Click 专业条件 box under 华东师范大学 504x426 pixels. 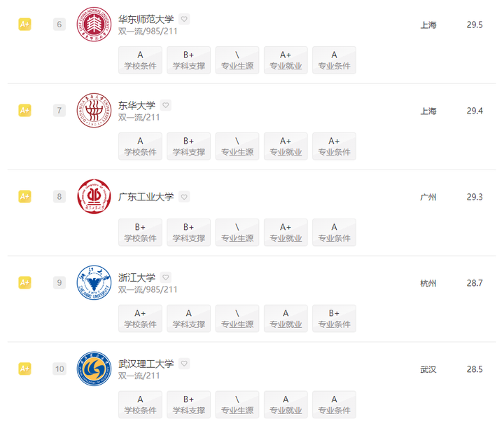(x=334, y=60)
